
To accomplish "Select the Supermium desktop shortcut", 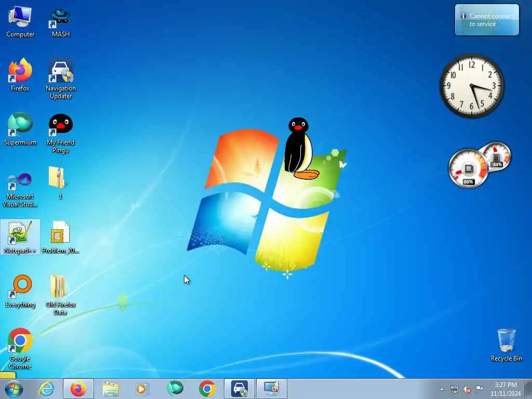I will [x=20, y=129].
